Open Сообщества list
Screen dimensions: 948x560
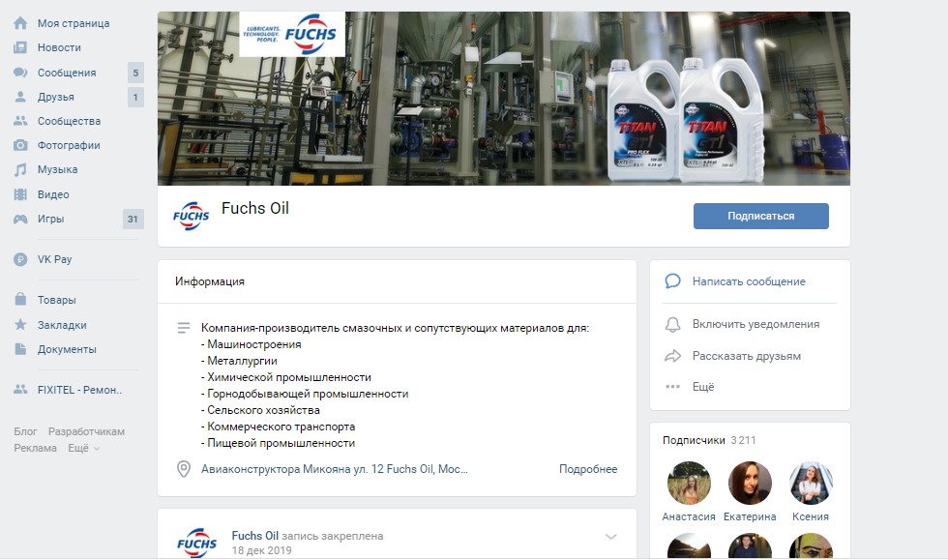click(69, 121)
